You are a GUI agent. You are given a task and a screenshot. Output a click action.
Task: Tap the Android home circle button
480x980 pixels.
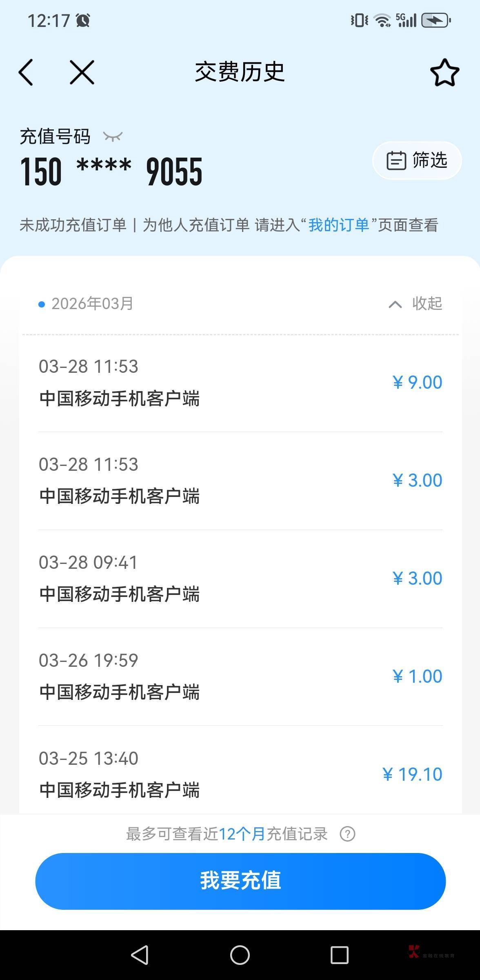click(x=240, y=955)
